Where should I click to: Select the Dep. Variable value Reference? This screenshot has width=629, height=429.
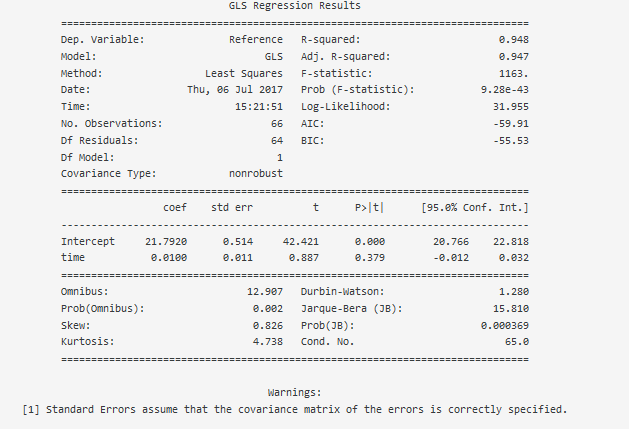point(256,40)
